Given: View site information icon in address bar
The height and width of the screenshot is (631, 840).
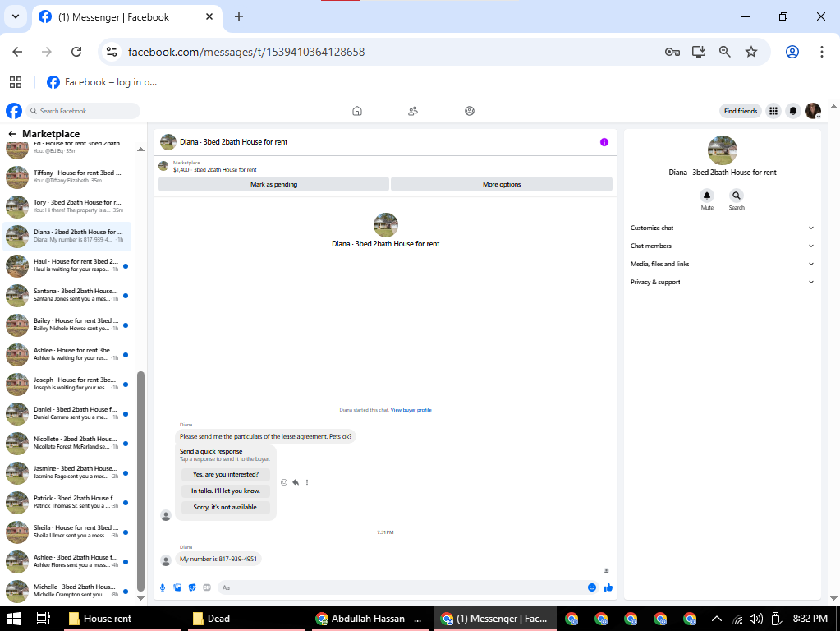Looking at the screenshot, I should [x=112, y=52].
